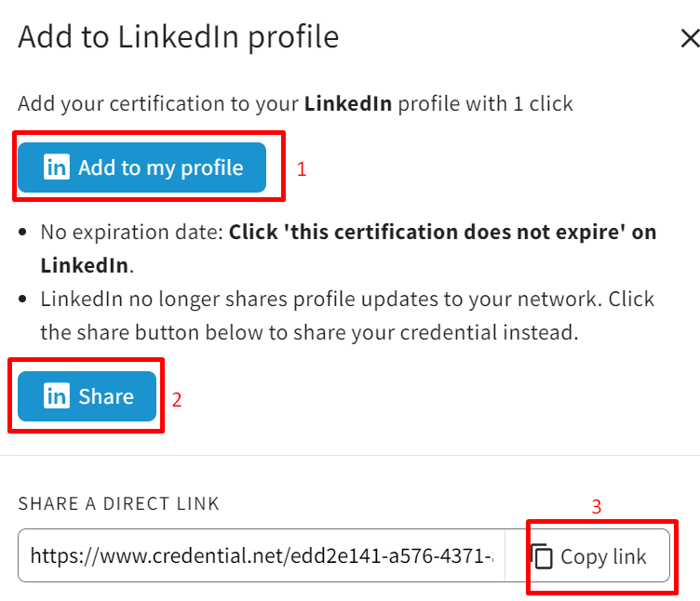
Task: Select the credential.net URL field
Action: [x=262, y=555]
